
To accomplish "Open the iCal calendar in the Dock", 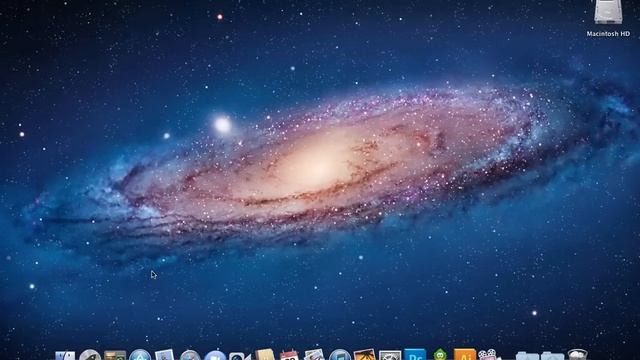I will coord(289,355).
